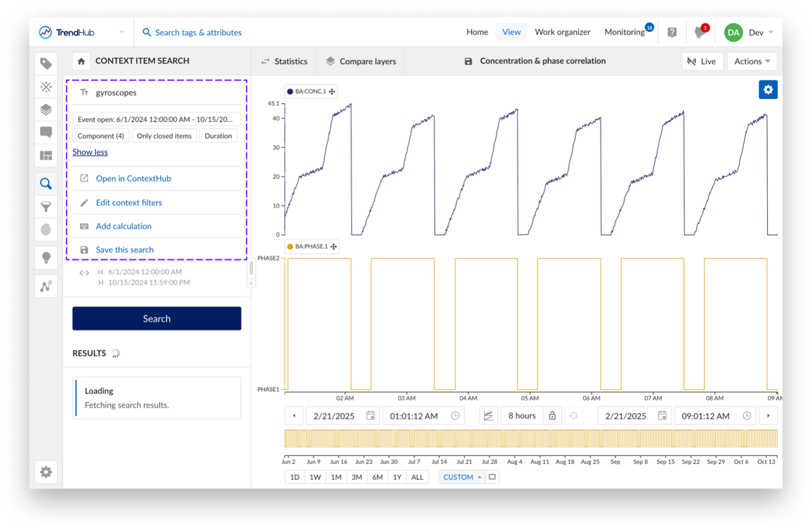Click the BA:CONC.1 navy color dot

(290, 91)
